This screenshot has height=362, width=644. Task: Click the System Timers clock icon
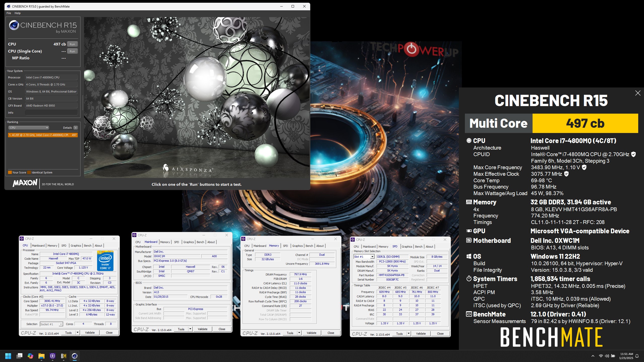point(469,279)
